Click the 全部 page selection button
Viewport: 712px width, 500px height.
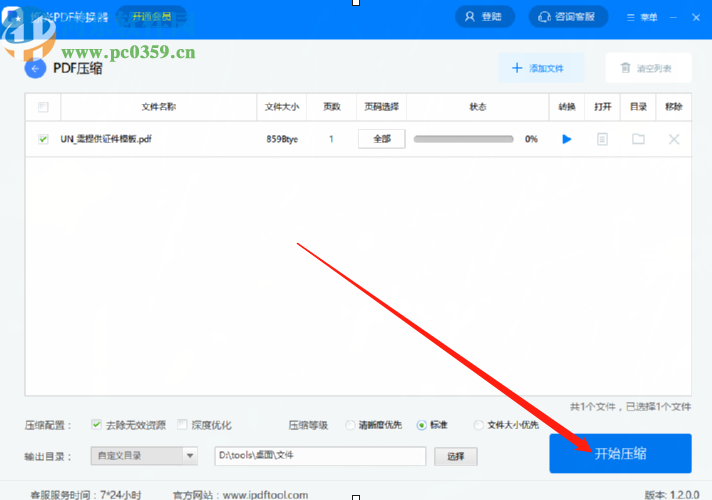(x=382, y=139)
